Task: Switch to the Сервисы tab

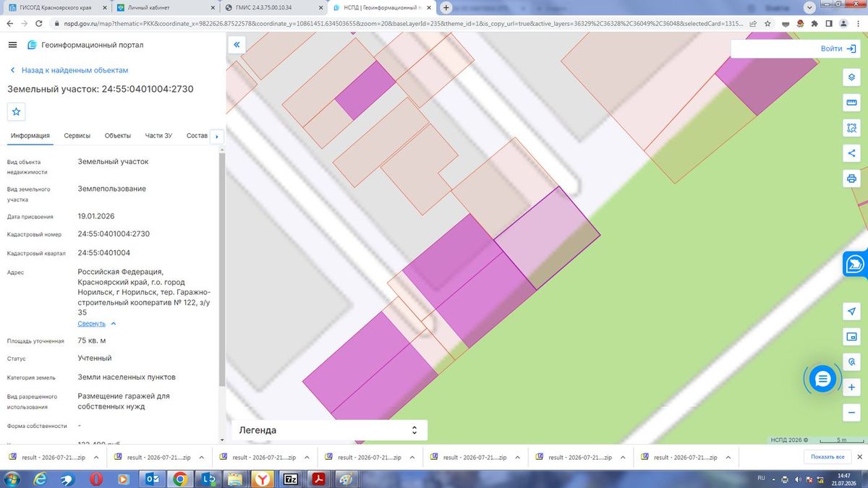Action: tap(77, 136)
